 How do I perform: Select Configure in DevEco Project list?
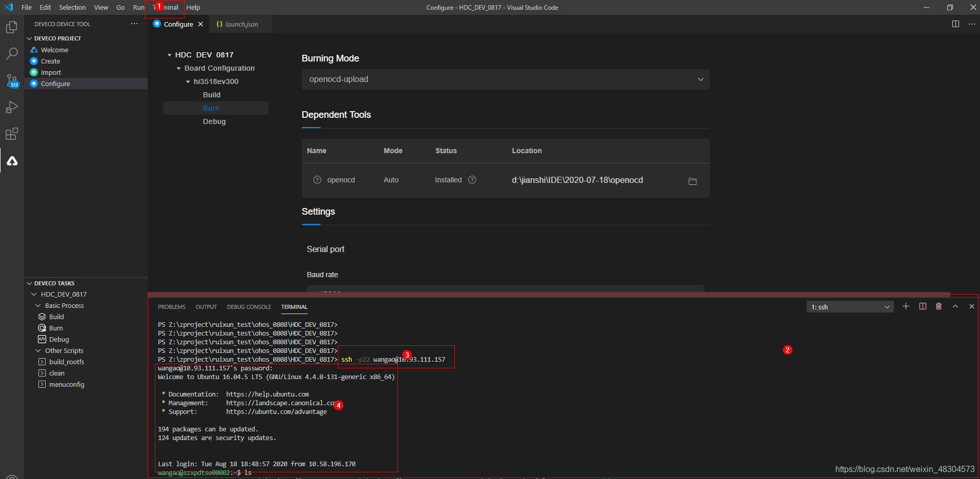55,84
